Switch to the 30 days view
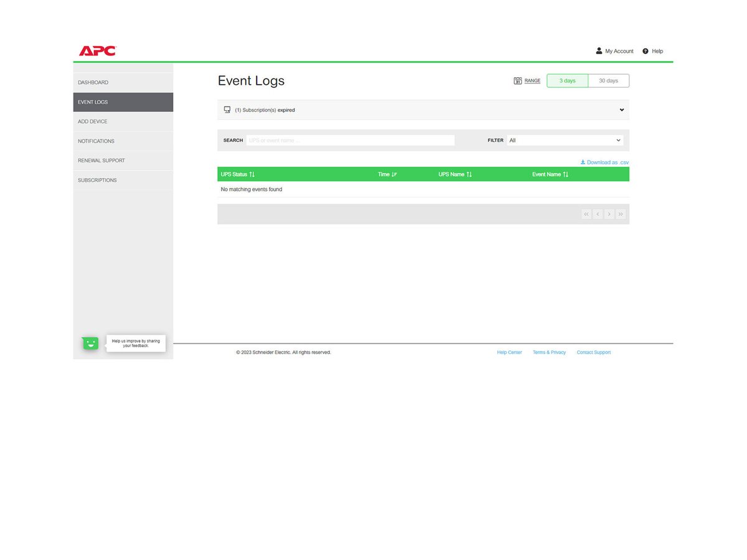 (608, 80)
